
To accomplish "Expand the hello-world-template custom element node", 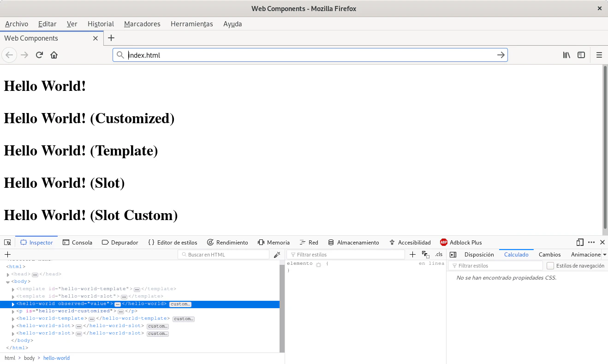I will pos(13,319).
